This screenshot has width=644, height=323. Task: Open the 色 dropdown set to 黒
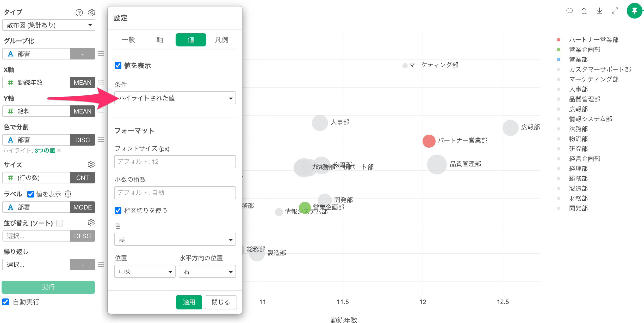pos(175,240)
